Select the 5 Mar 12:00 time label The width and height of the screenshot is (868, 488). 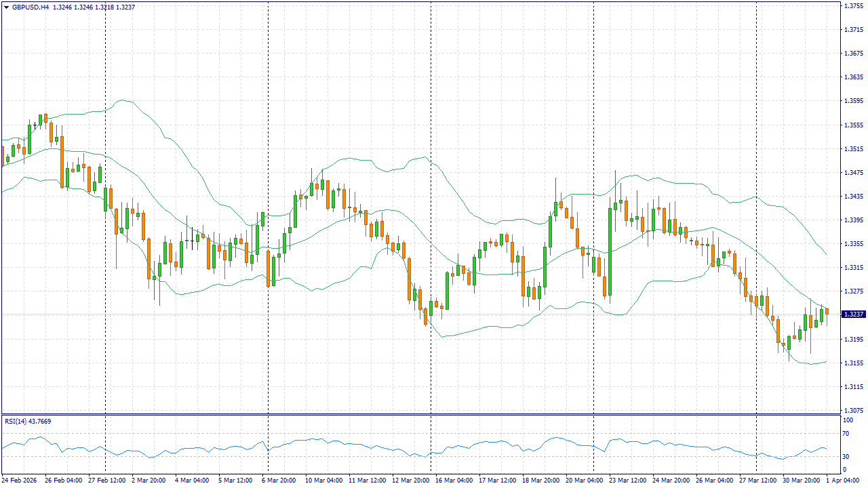point(235,480)
